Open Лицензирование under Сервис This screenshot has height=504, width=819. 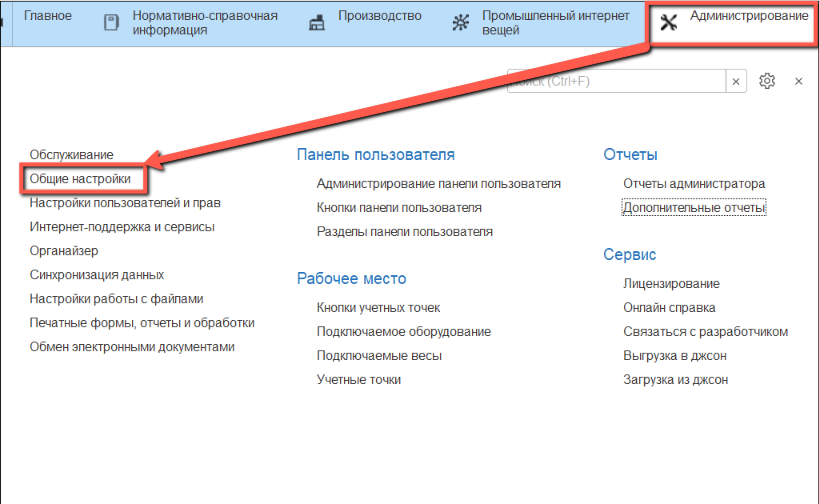pyautogui.click(x=671, y=284)
